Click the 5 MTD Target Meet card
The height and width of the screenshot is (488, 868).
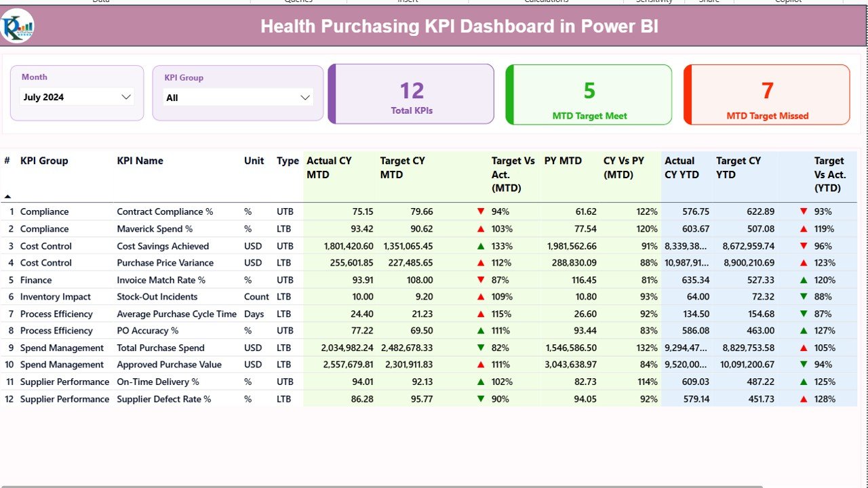588,94
